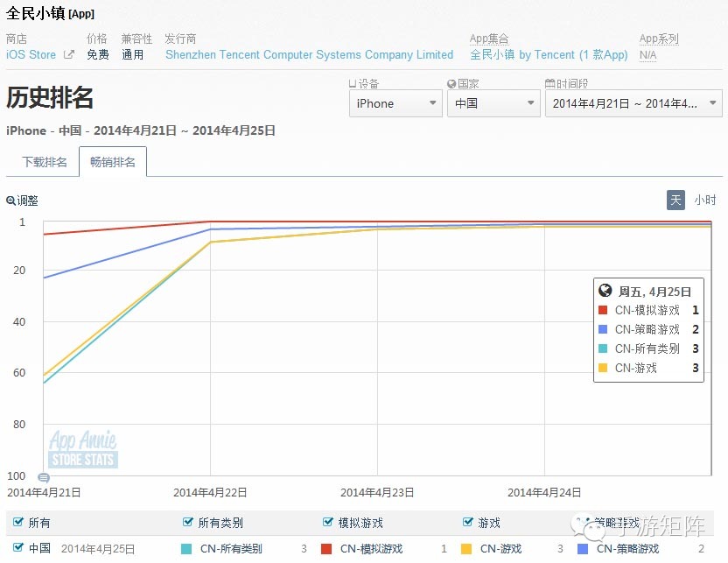Toggle the 中国 row checkbox
Screen dimensions: 728x563
coord(18,547)
